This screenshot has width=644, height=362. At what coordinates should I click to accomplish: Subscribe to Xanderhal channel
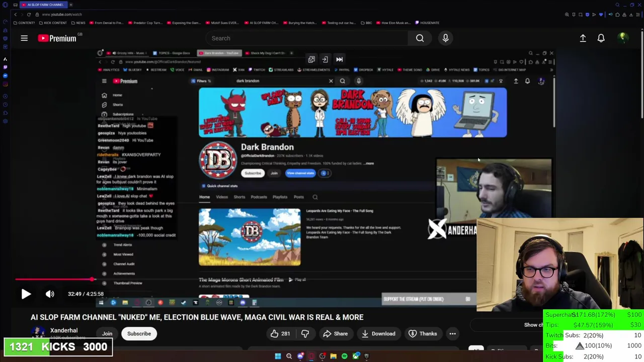(139, 334)
